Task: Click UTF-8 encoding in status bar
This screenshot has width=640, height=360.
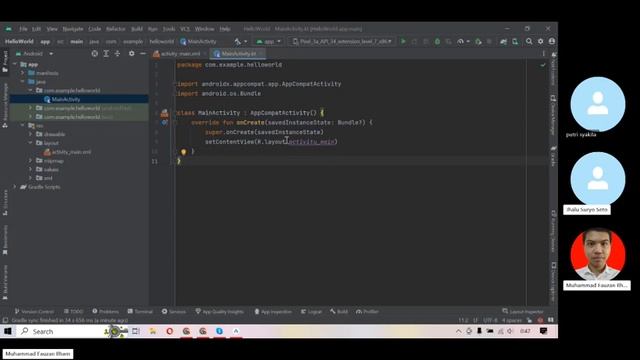Action: pyautogui.click(x=490, y=320)
